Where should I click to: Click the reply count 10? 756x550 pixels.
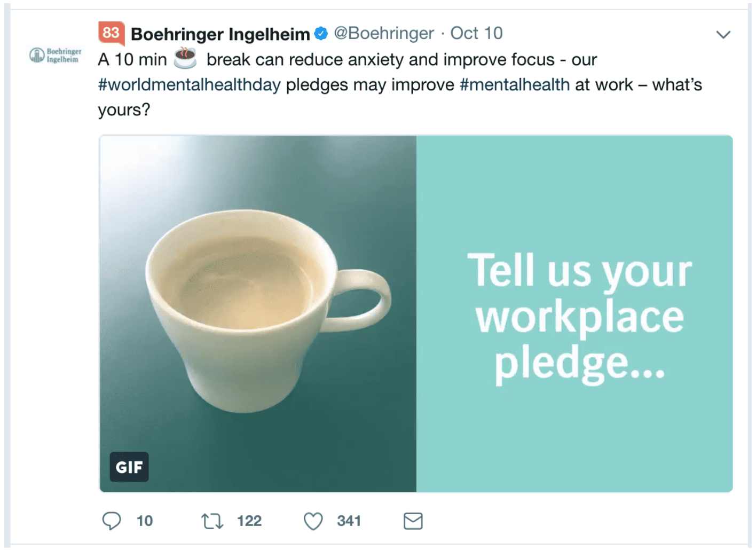pyautogui.click(x=144, y=521)
